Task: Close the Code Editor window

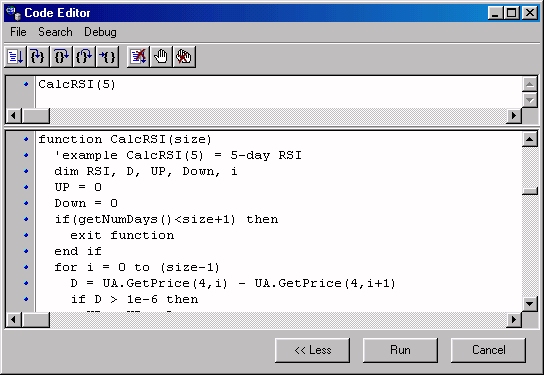Action: (530, 13)
